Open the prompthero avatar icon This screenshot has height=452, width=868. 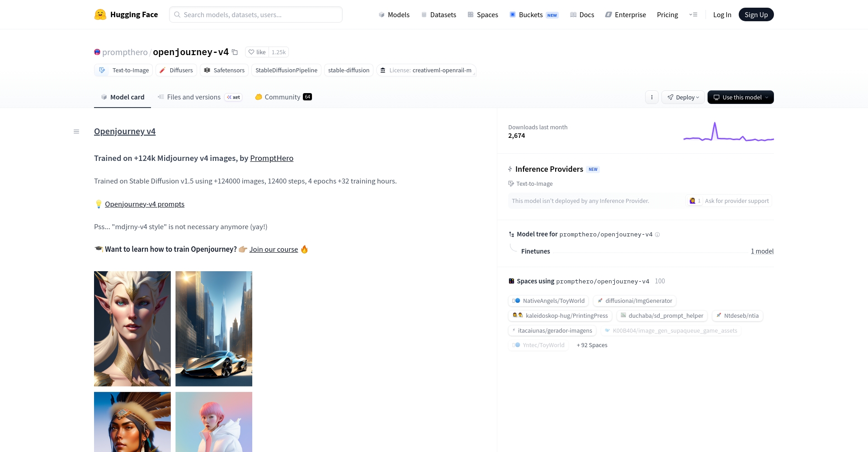coord(97,52)
